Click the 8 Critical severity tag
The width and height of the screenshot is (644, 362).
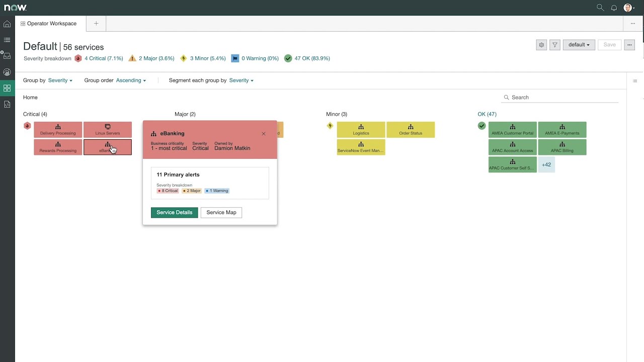[x=168, y=191]
